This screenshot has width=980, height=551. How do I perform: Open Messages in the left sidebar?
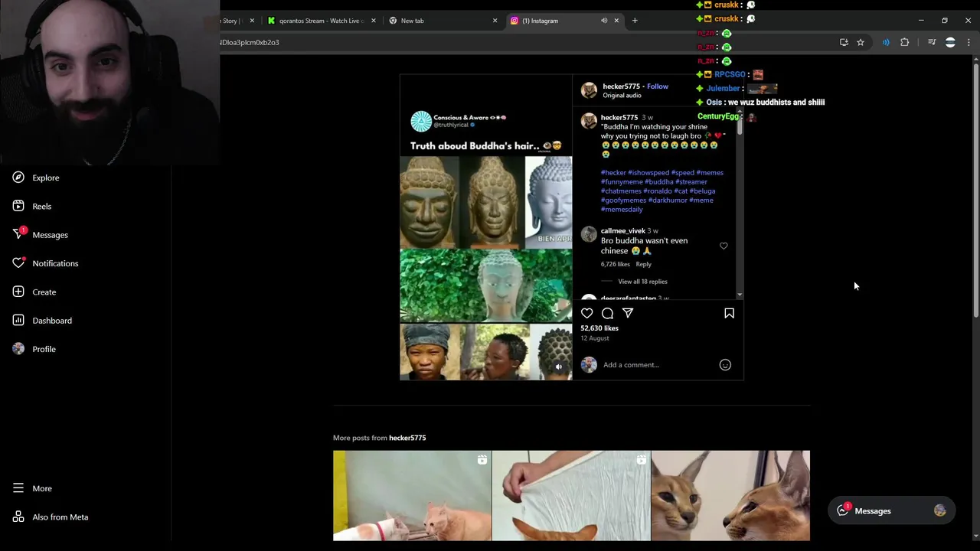coord(40,235)
